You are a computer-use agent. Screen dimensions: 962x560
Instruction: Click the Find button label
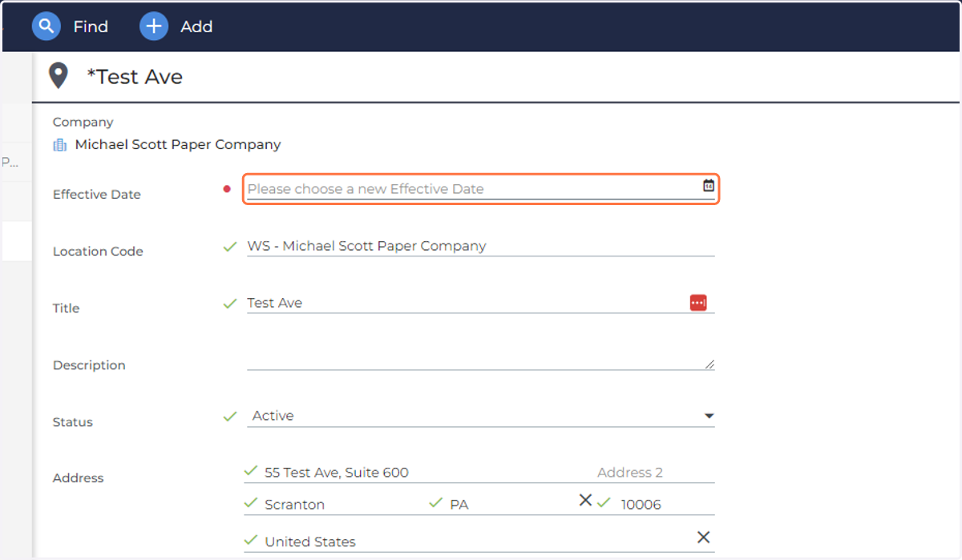tap(91, 26)
